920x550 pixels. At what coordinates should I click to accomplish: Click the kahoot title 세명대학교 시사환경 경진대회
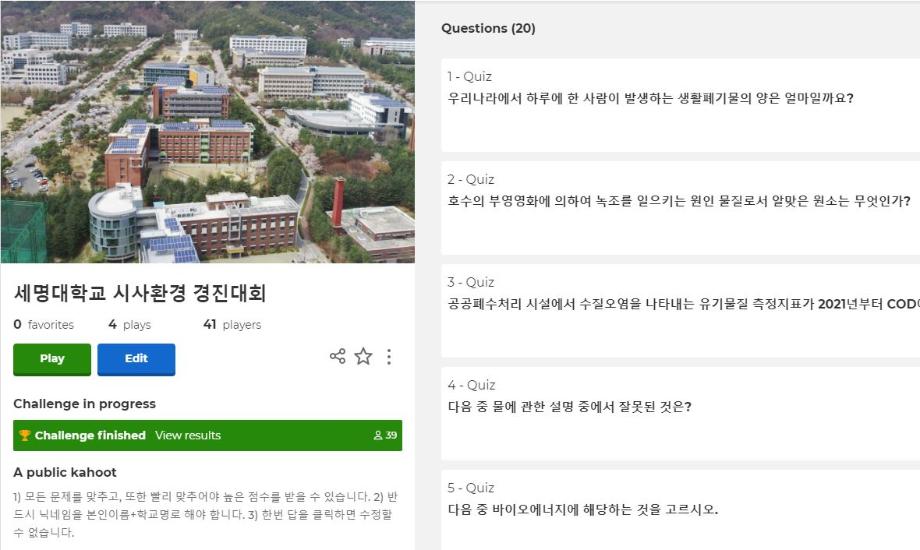coord(140,292)
